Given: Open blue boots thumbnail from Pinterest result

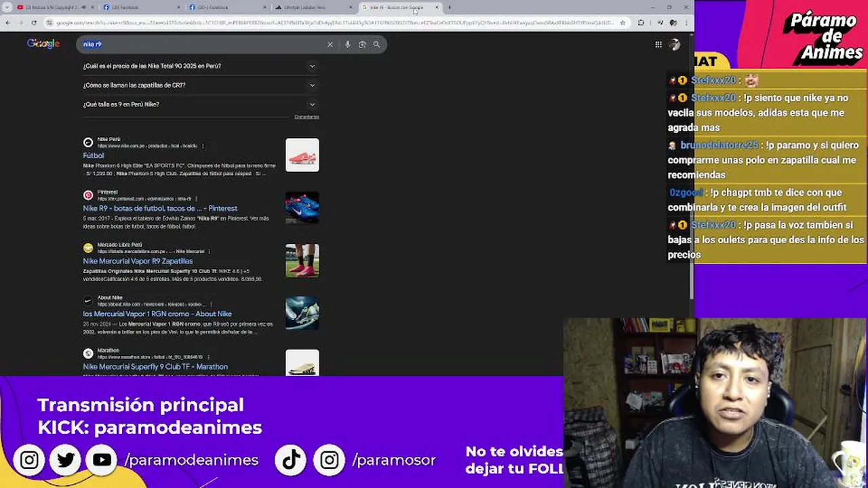Looking at the screenshot, I should [x=302, y=208].
